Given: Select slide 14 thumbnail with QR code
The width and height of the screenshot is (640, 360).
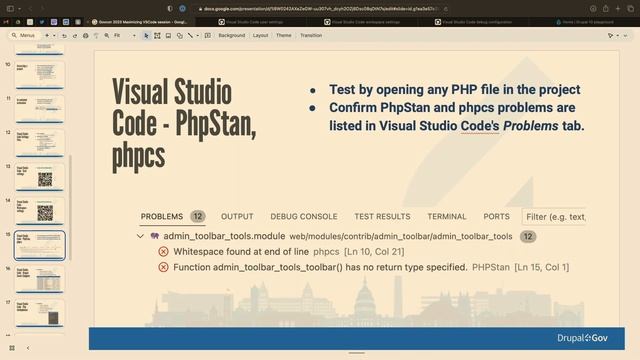Looking at the screenshot, I should [x=40, y=211].
